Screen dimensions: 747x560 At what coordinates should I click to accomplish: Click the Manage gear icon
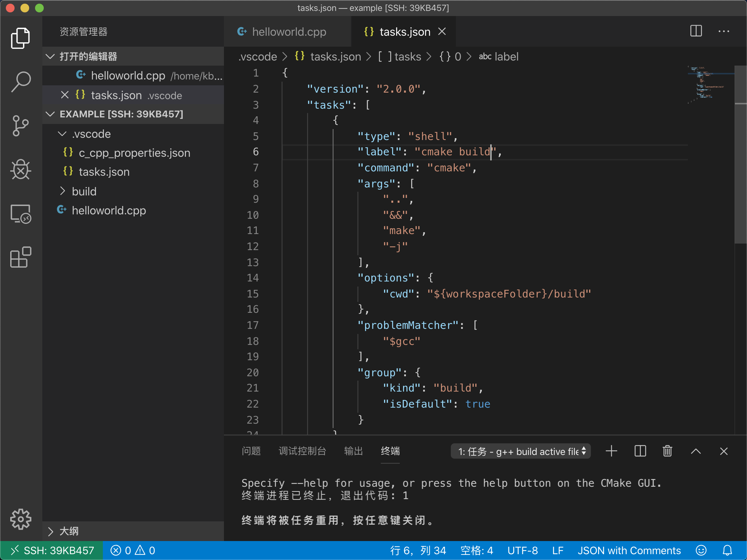(x=21, y=519)
